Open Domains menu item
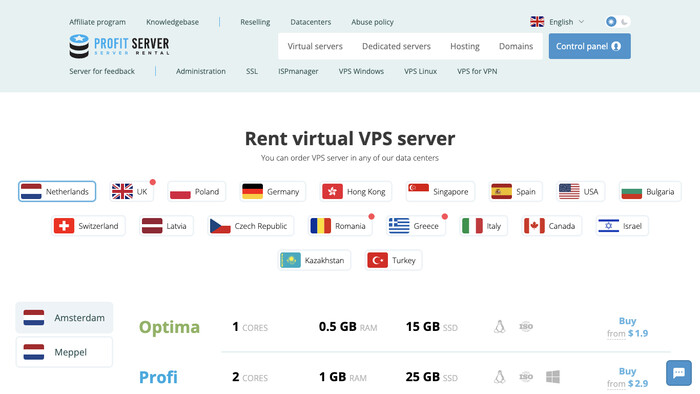The width and height of the screenshot is (700, 394). 516,46
